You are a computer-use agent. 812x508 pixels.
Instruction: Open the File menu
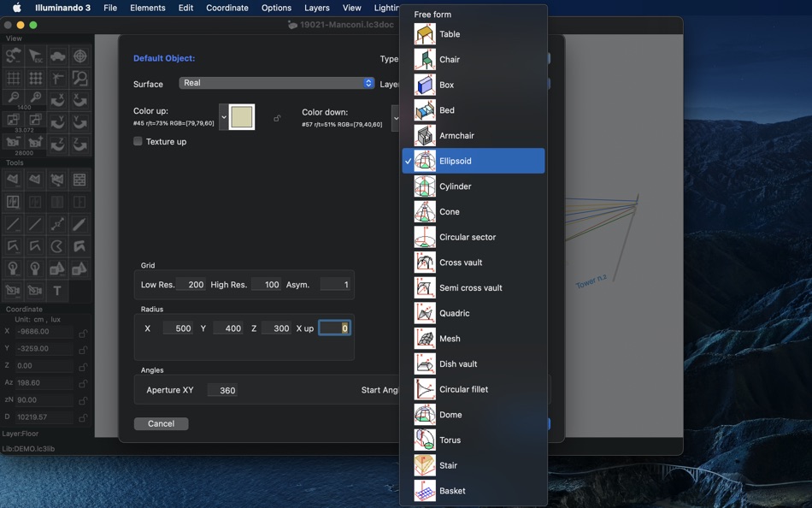[x=110, y=8]
